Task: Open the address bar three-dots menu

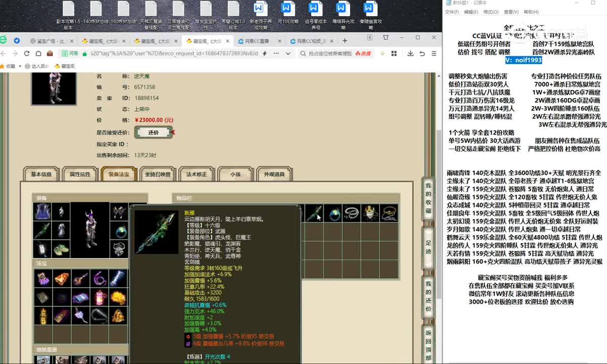Action: tap(275, 53)
